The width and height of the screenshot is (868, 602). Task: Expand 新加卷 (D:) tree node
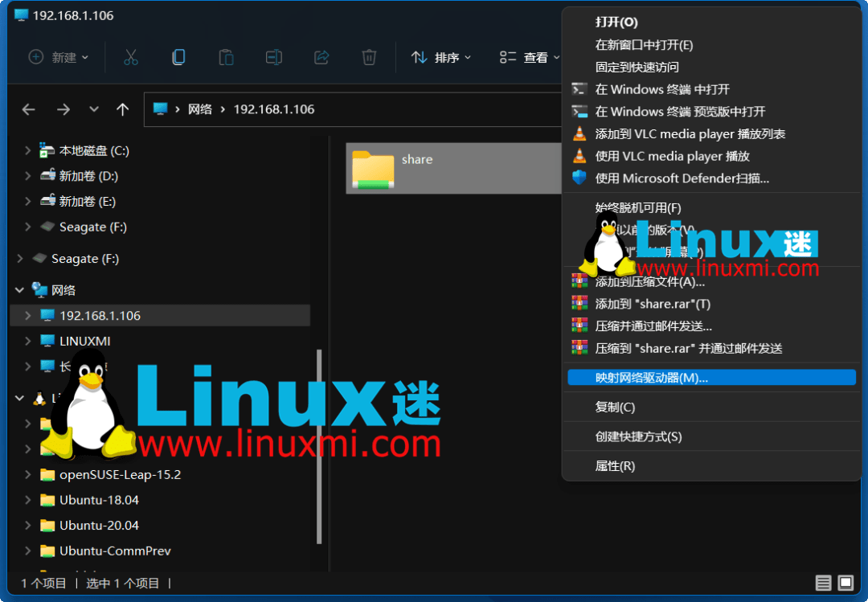[x=27, y=175]
